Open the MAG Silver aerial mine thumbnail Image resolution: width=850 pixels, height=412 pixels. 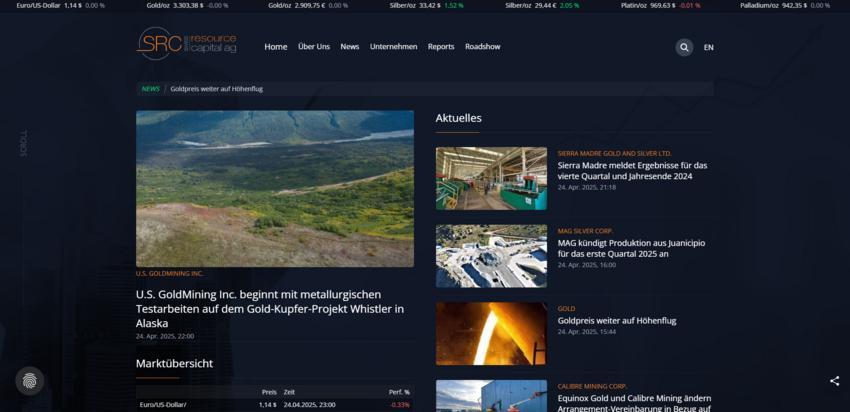[491, 256]
